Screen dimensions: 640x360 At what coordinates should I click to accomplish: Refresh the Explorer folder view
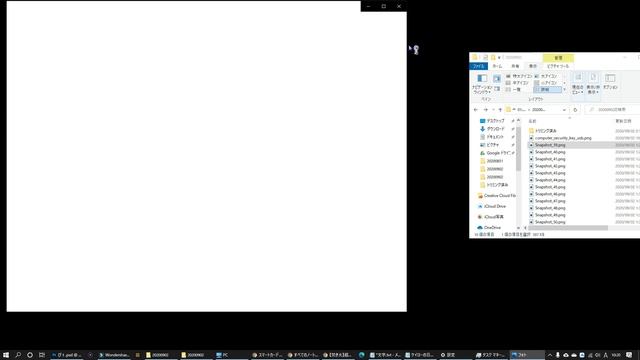(575, 110)
